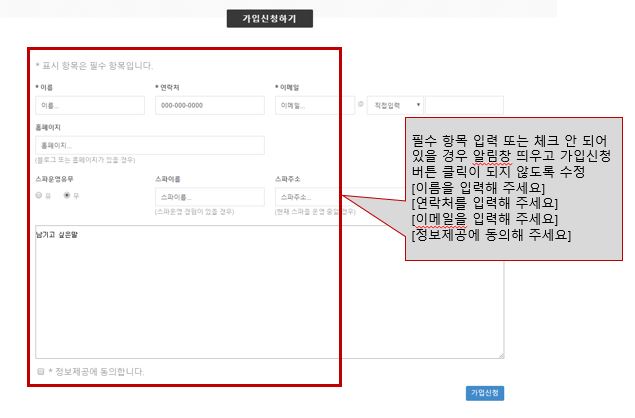This screenshot has height=418, width=635.
Task: Check the 정보제공에 동의합니다 checkbox
Action: point(41,371)
